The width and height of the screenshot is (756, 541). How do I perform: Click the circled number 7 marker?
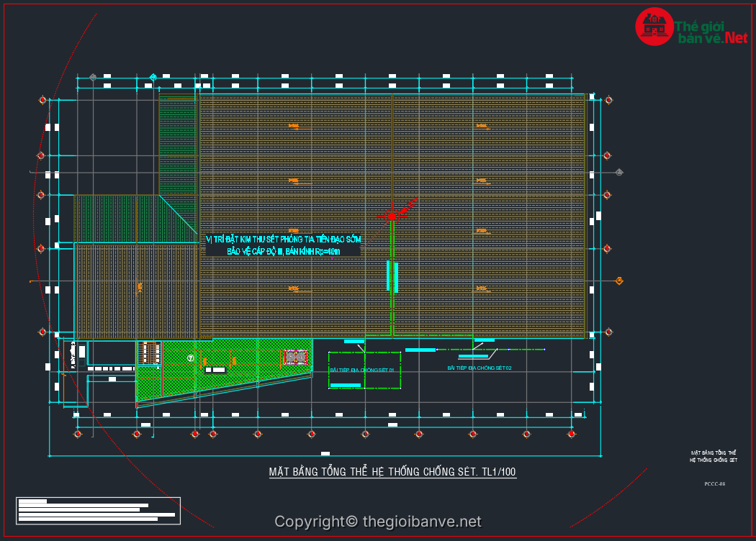point(191,358)
